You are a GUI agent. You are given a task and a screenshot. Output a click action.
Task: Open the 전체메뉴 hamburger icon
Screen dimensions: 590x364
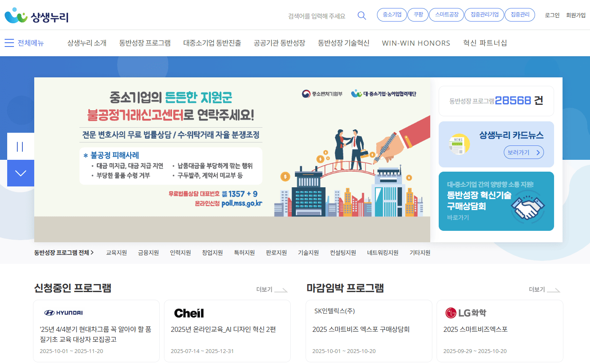point(9,43)
